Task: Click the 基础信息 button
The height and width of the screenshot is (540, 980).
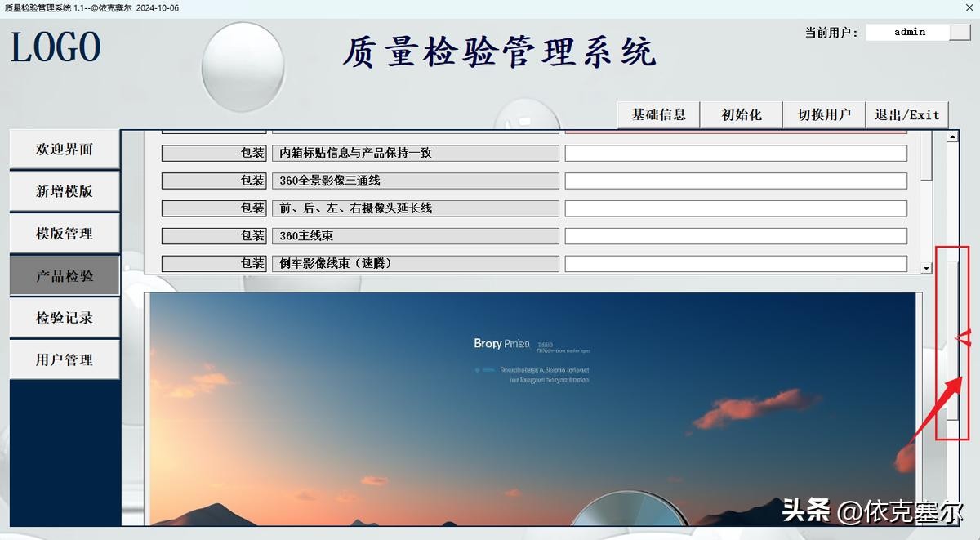Action: 658,115
